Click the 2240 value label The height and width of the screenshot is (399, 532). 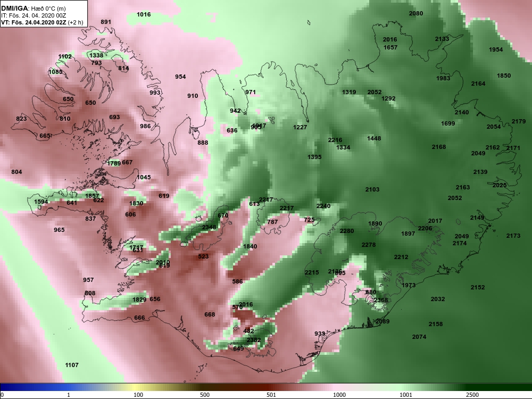pyautogui.click(x=323, y=205)
